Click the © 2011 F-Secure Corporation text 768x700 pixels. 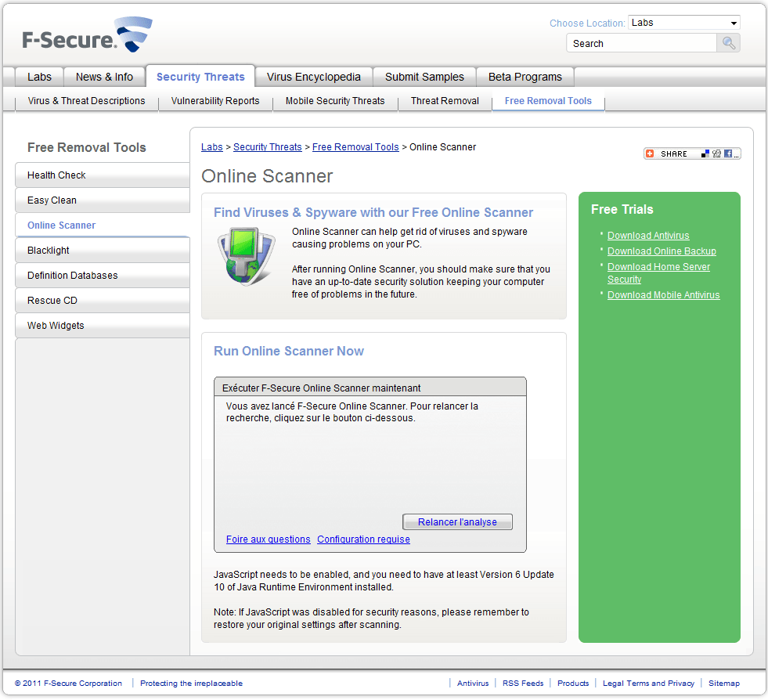coord(68,684)
